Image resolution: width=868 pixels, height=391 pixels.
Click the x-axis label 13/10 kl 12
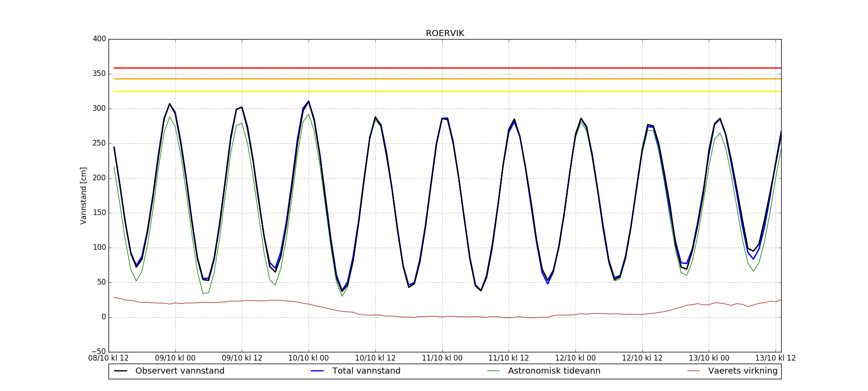coord(776,358)
